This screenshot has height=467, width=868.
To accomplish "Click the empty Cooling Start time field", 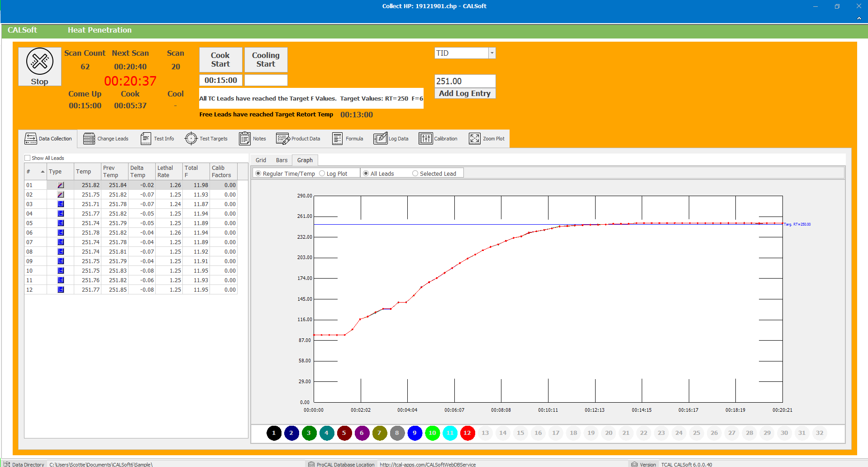I will pyautogui.click(x=266, y=80).
